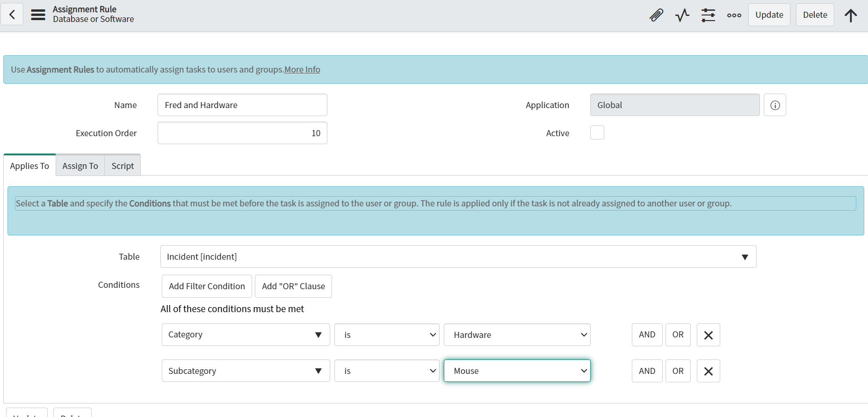Screen dimensions: 868x417
Task: Toggle the Active checkbox
Action: point(597,132)
